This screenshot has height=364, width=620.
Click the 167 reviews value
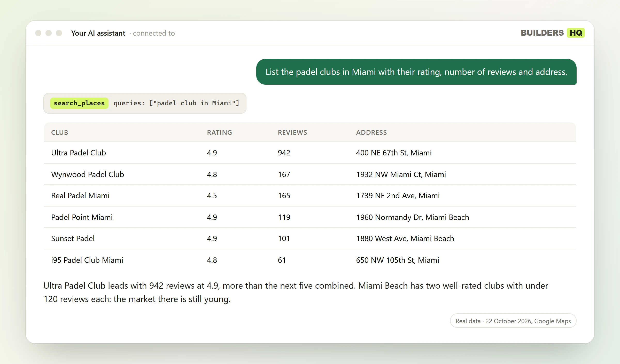(284, 175)
